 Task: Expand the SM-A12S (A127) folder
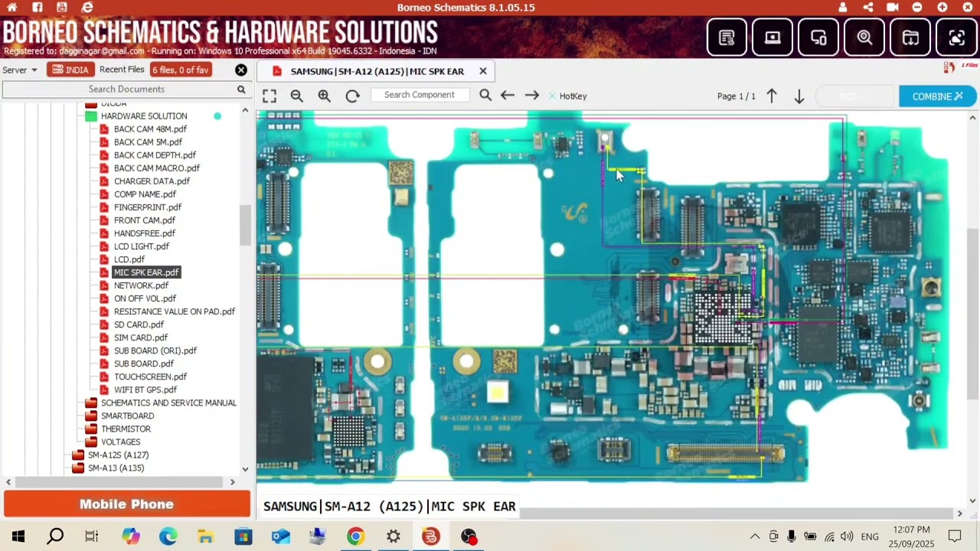[x=118, y=455]
